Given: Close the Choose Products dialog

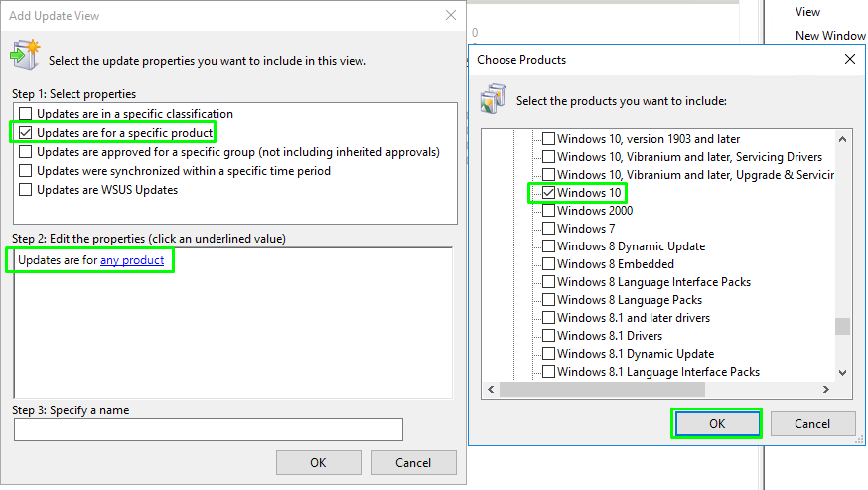Looking at the screenshot, I should point(849,60).
